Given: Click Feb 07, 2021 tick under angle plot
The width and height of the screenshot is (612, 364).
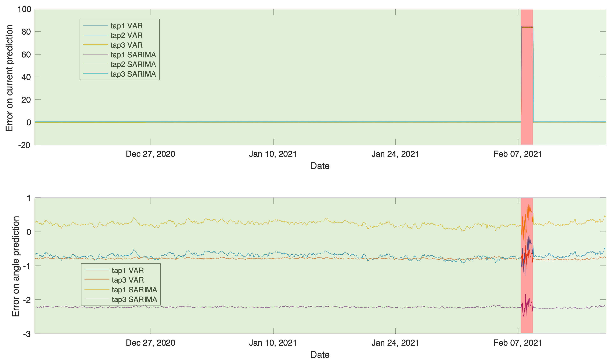Looking at the screenshot, I should 518,343.
